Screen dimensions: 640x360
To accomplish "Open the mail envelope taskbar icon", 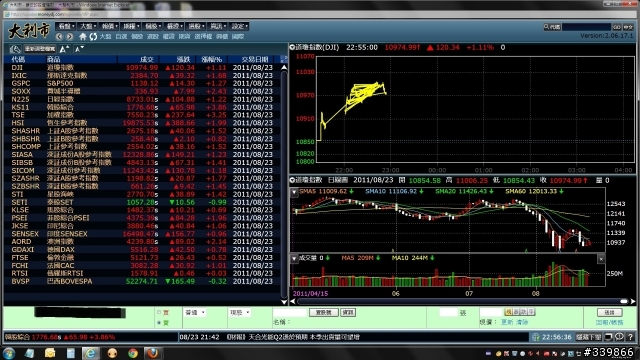I will (x=50, y=353).
